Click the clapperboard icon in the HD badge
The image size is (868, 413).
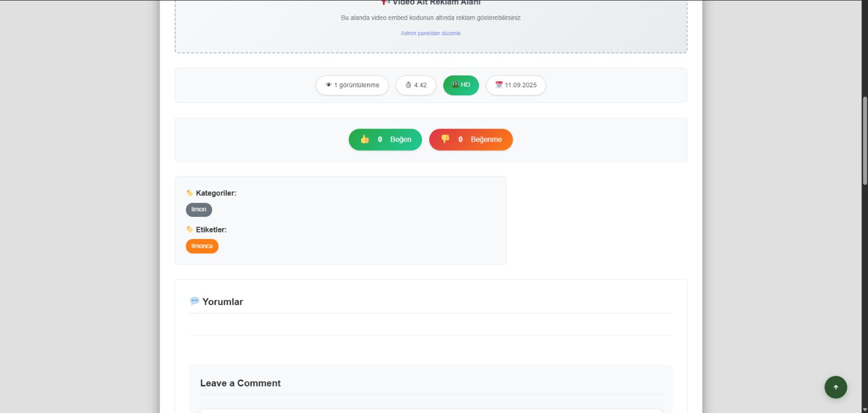point(455,85)
